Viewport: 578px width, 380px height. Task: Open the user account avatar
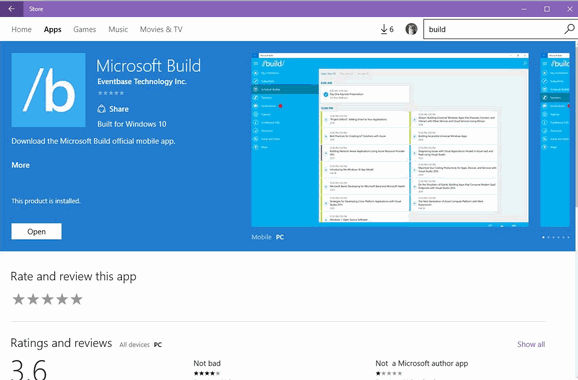coord(411,29)
